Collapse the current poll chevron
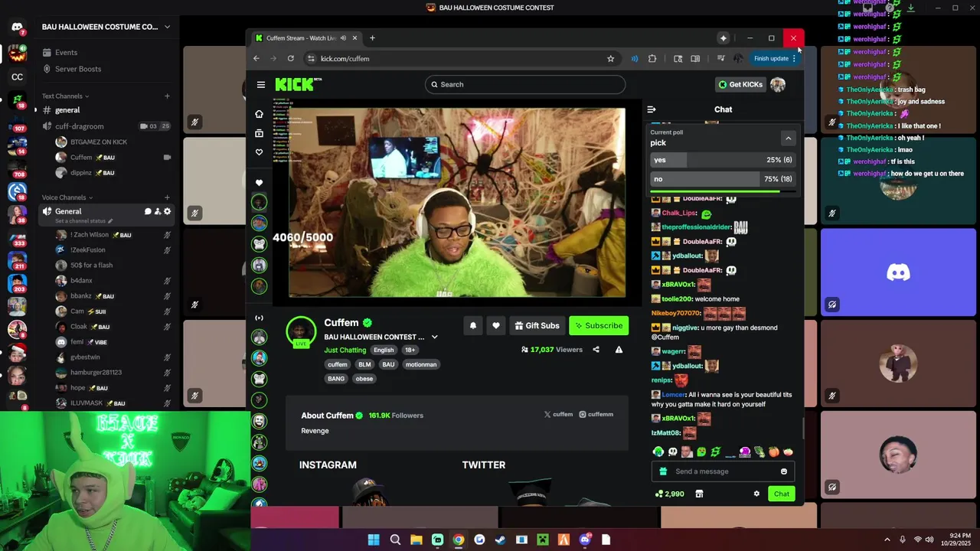 tap(788, 138)
